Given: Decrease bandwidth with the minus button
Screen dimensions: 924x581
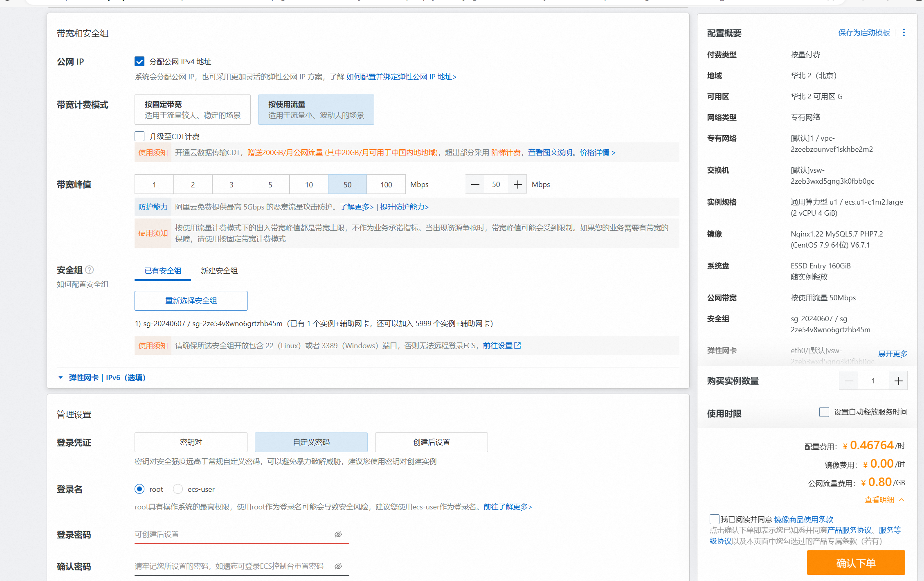Looking at the screenshot, I should pos(475,185).
